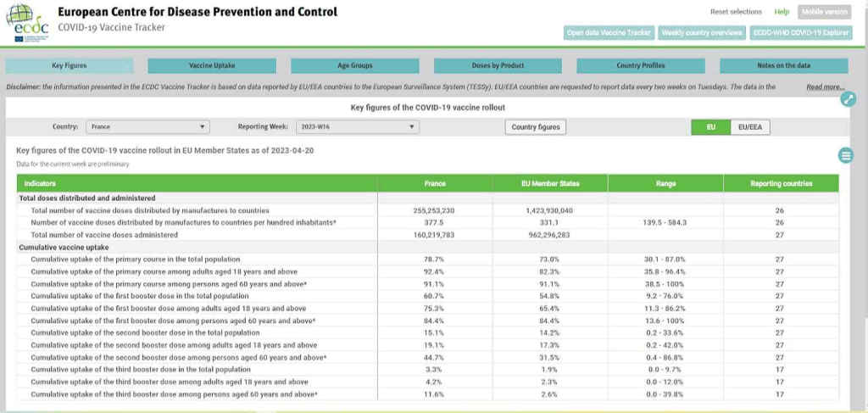
Task: Click the ECDC logo
Action: (x=27, y=22)
